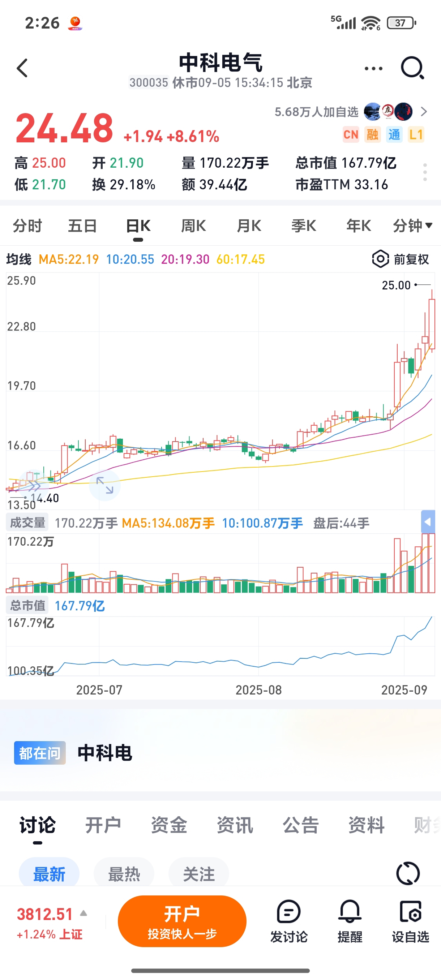Tap the 中科电气 stock title
The image size is (441, 980).
221,63
